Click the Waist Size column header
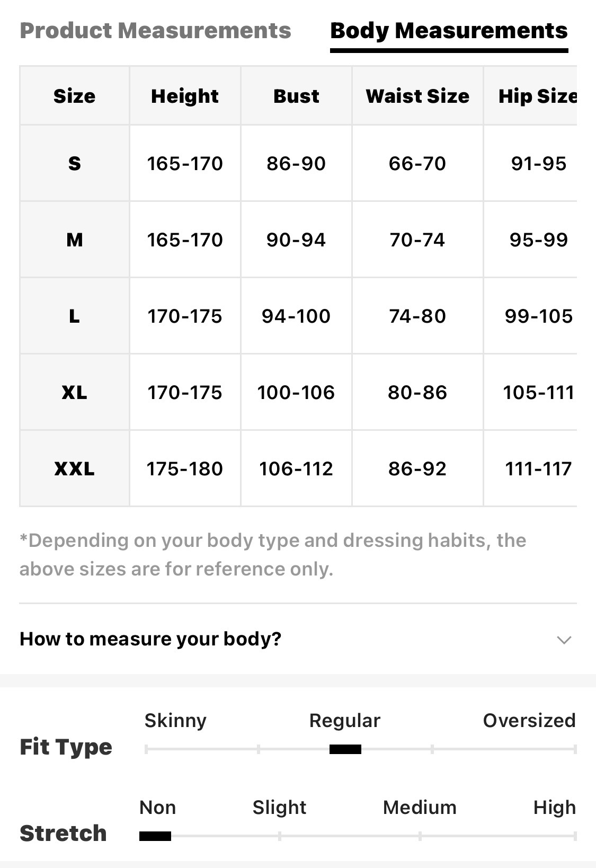This screenshot has height=868, width=596. click(x=417, y=96)
